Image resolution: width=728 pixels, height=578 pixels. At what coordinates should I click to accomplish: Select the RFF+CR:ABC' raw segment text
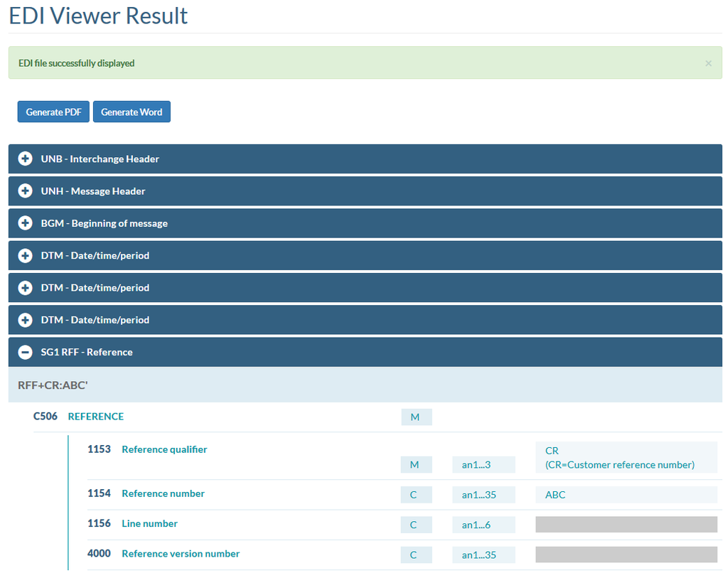53,385
